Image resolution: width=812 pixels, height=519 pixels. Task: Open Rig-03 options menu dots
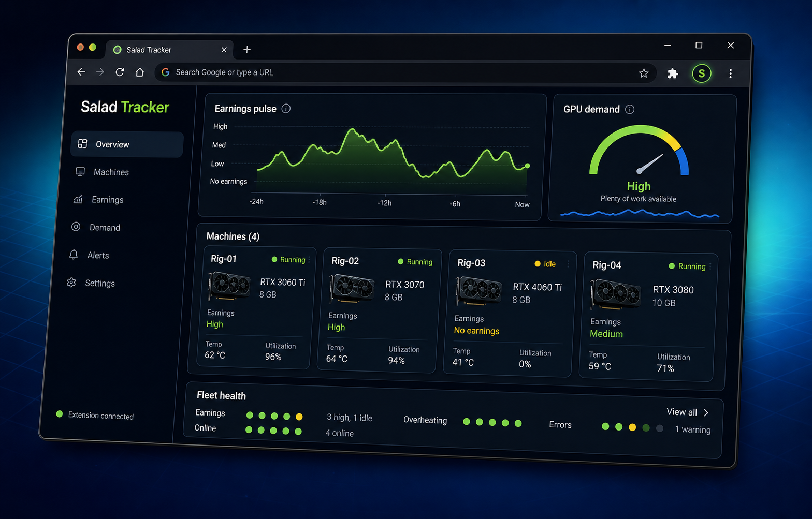(568, 264)
